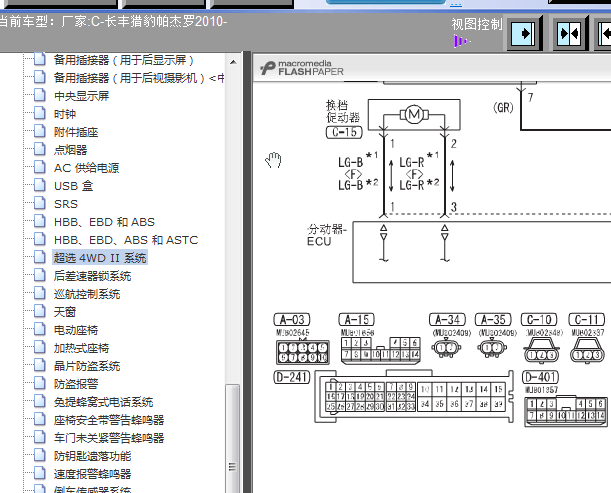
Task: Click highlighted 超选 4WD II 系统 entry
Action: (100, 258)
